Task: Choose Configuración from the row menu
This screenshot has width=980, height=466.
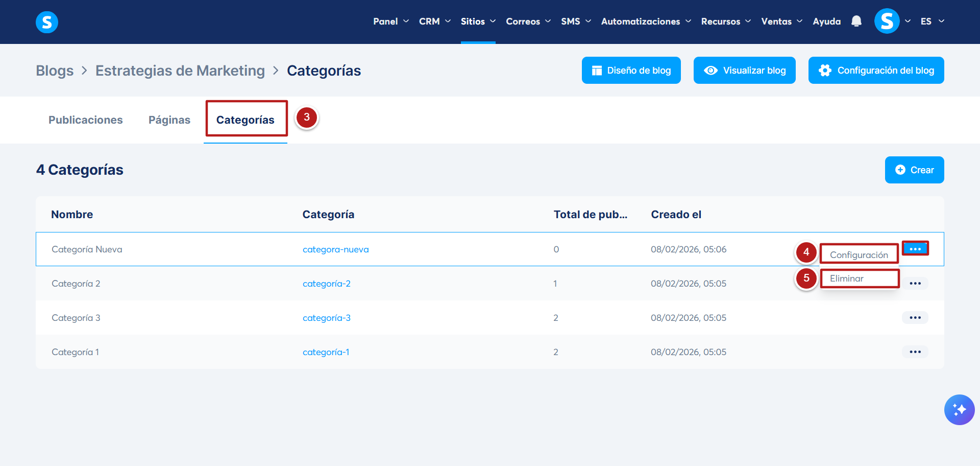Action: coord(859,254)
